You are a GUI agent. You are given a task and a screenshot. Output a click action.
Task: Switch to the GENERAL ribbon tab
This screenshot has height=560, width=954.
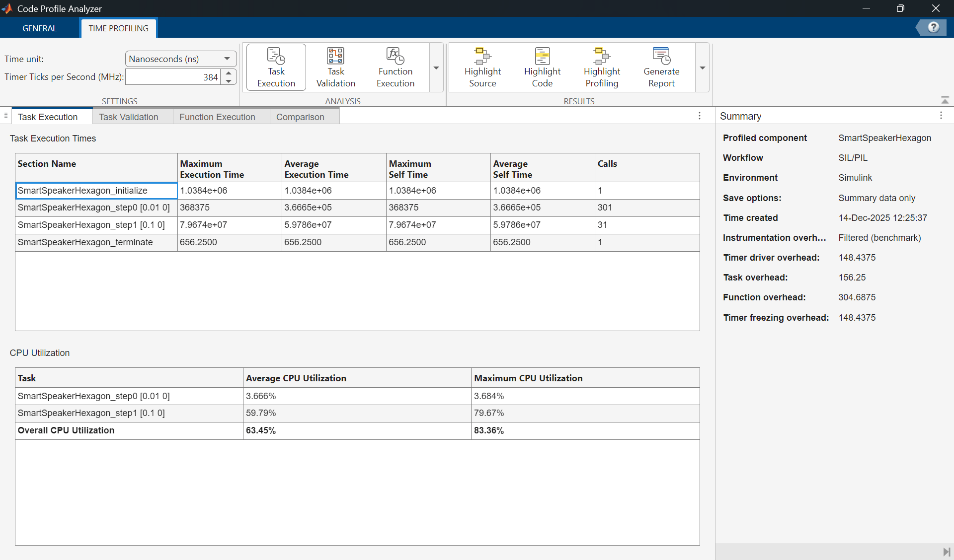39,28
